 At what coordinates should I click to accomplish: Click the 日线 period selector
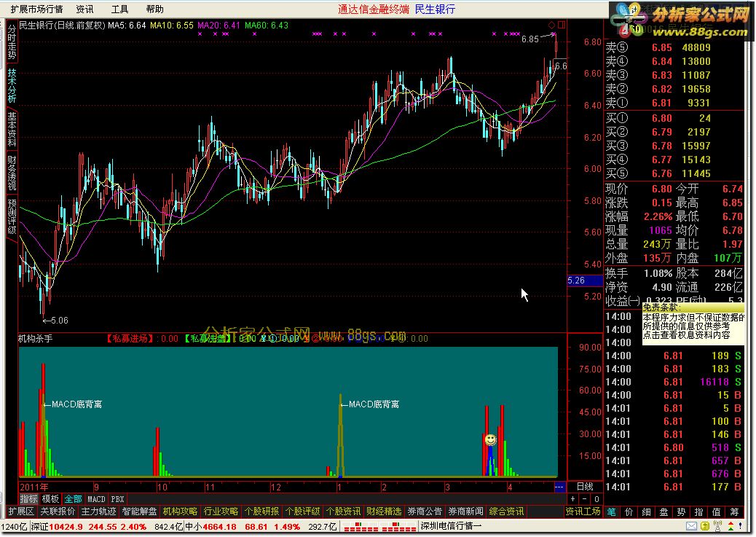coord(585,487)
